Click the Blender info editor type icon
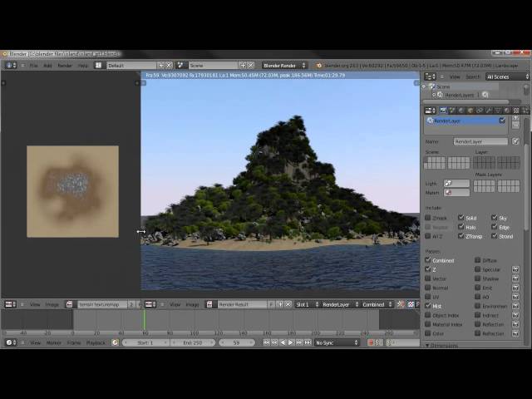The image size is (532, 399). click(11, 65)
